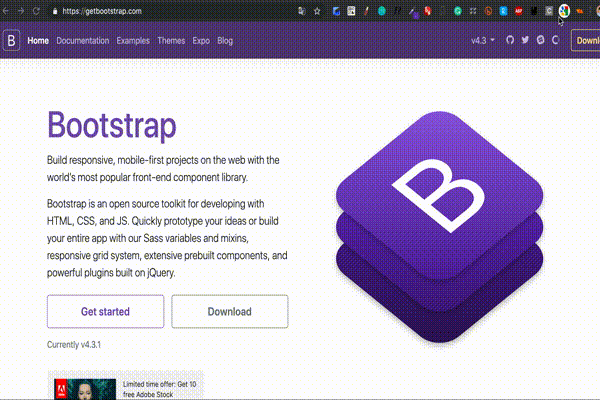Open the Themes nav item
The height and width of the screenshot is (400, 600).
click(171, 41)
